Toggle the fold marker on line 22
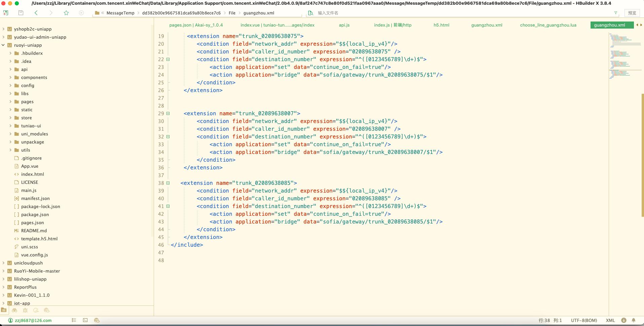Viewport: 644px width, 326px height. pos(168,59)
